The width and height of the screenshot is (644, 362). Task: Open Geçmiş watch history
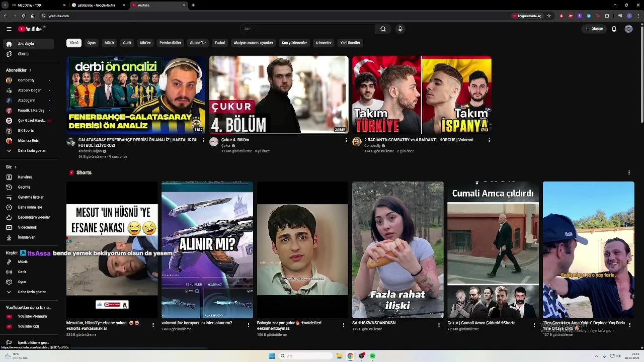(28, 187)
